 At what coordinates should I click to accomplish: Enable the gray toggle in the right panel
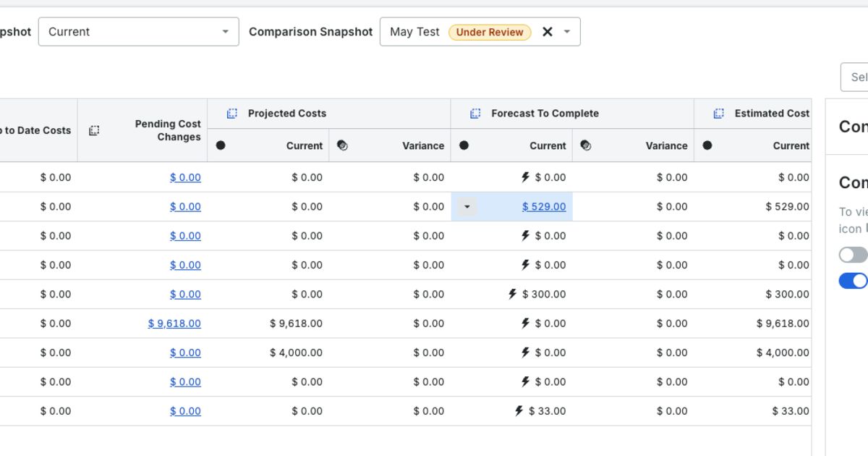(x=852, y=254)
